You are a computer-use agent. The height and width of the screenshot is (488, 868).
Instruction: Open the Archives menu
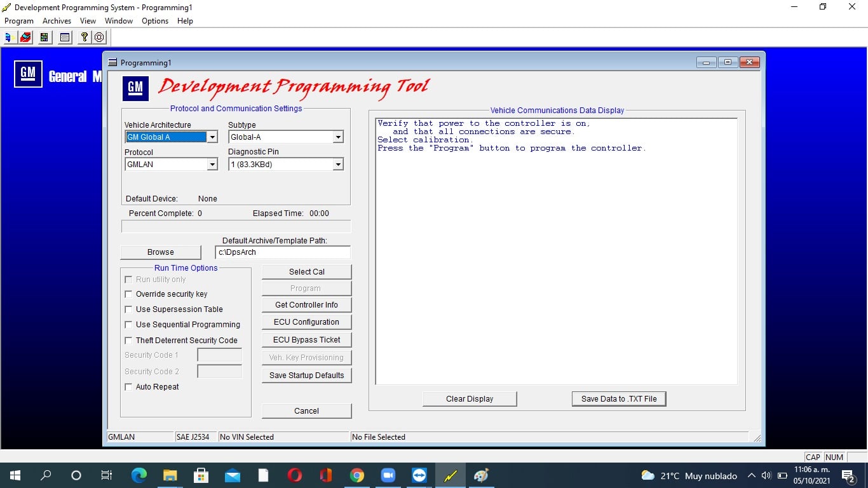[x=57, y=21]
